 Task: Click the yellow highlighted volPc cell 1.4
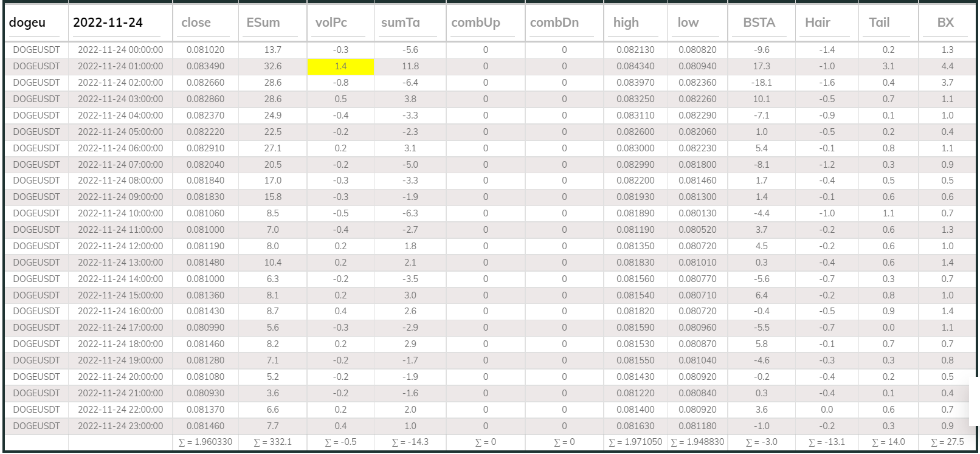point(340,66)
